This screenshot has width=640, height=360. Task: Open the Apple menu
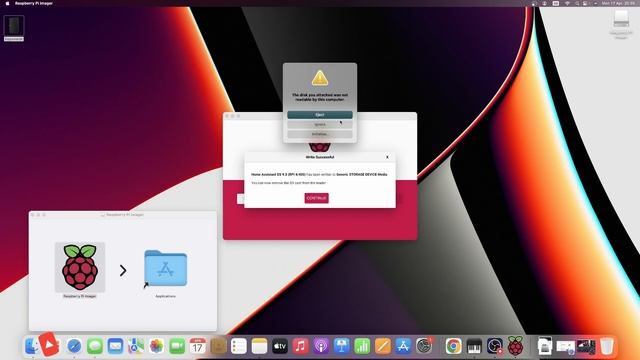7,3
